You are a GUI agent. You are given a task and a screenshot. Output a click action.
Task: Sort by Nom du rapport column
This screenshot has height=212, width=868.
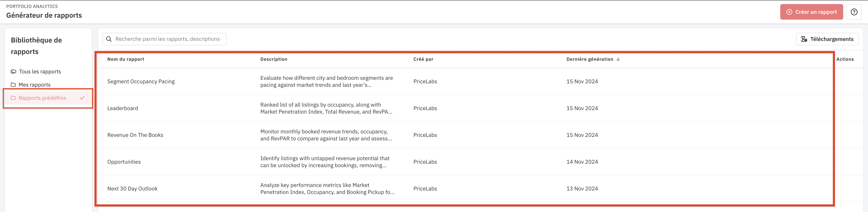(x=126, y=59)
